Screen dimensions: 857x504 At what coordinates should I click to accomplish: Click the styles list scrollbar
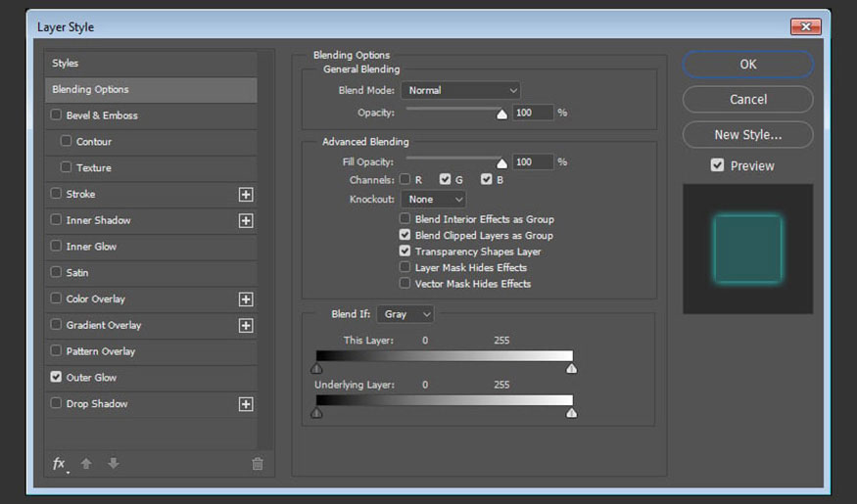[x=266, y=250]
